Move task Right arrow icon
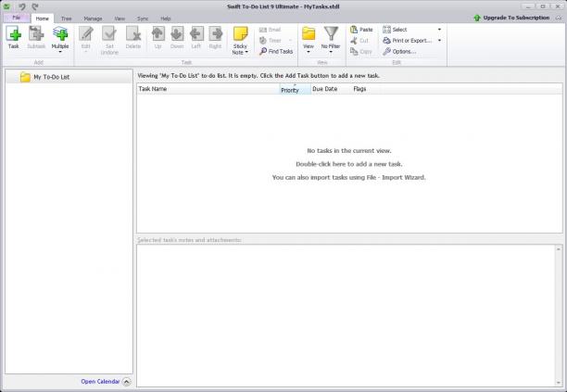The image size is (567, 392). click(215, 33)
